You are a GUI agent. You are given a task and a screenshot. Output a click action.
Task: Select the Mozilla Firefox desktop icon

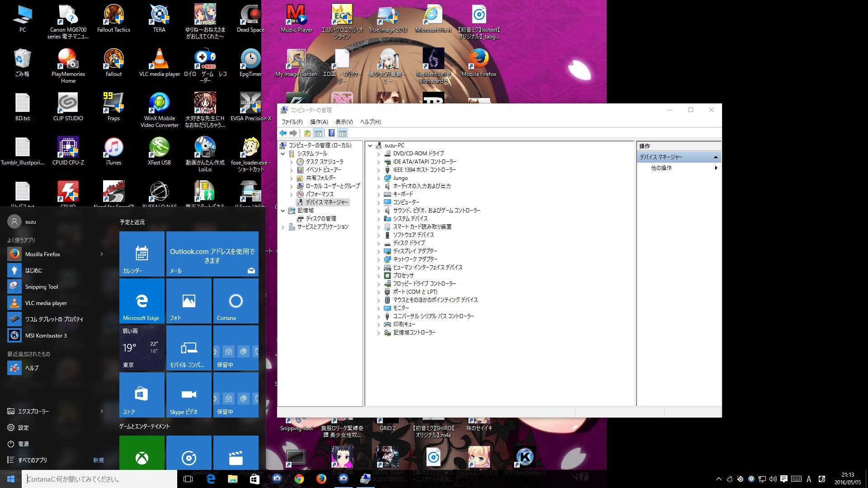pyautogui.click(x=479, y=63)
